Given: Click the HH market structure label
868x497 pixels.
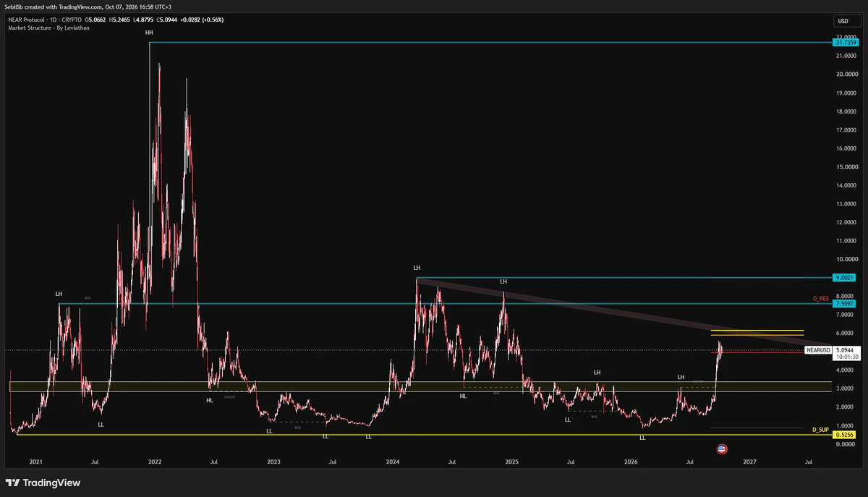Looking at the screenshot, I should coord(149,33).
